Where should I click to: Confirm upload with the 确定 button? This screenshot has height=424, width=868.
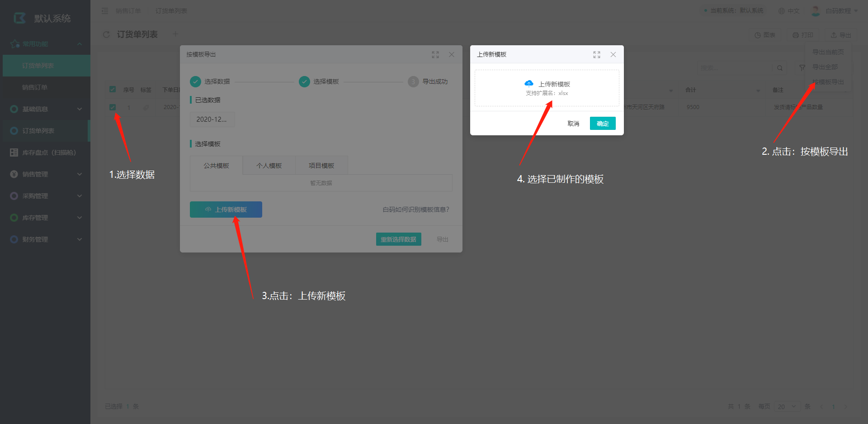603,124
